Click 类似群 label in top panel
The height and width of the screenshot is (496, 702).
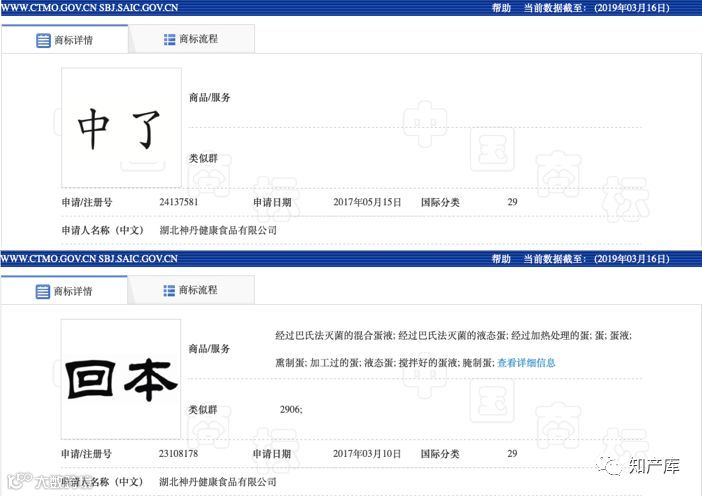tap(203, 158)
